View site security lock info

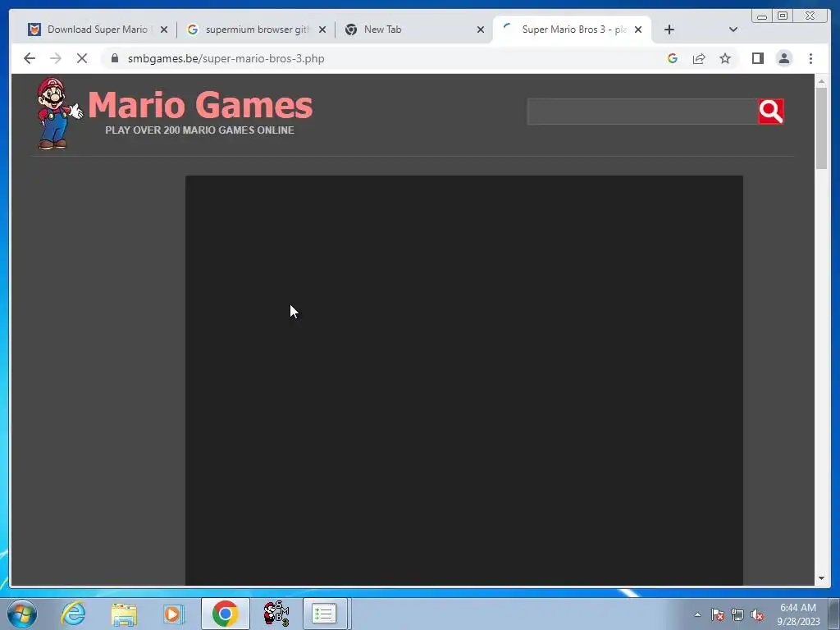tap(115, 58)
